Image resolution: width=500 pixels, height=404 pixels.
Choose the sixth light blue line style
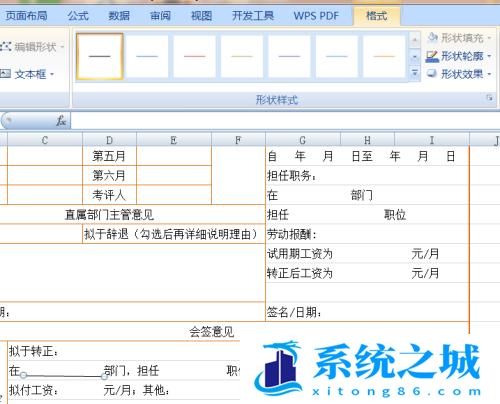pyautogui.click(x=337, y=56)
